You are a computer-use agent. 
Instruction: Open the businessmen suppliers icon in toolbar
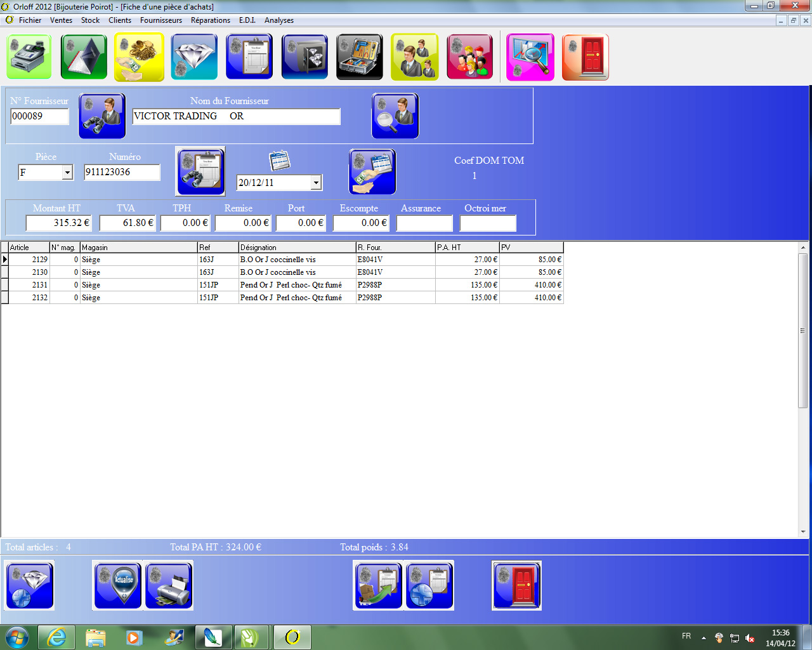coord(415,57)
